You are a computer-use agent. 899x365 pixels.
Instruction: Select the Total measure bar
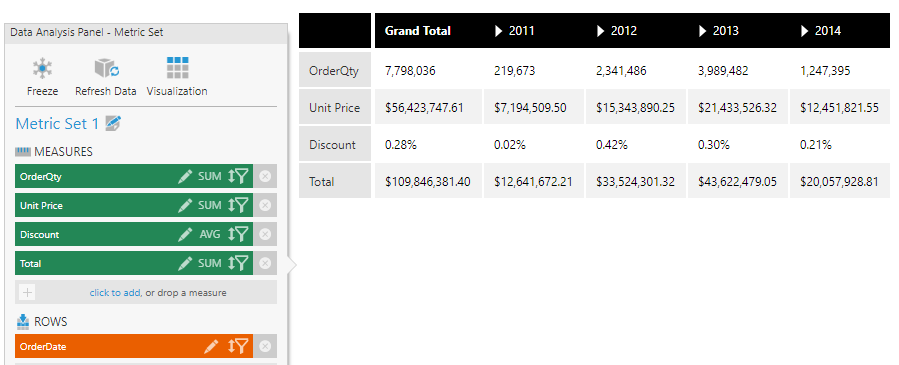tap(134, 263)
